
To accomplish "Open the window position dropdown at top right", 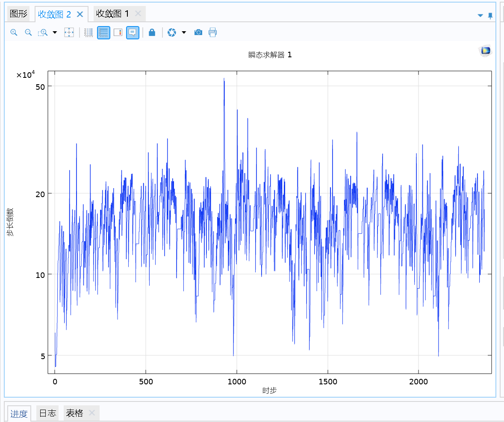I will point(480,16).
